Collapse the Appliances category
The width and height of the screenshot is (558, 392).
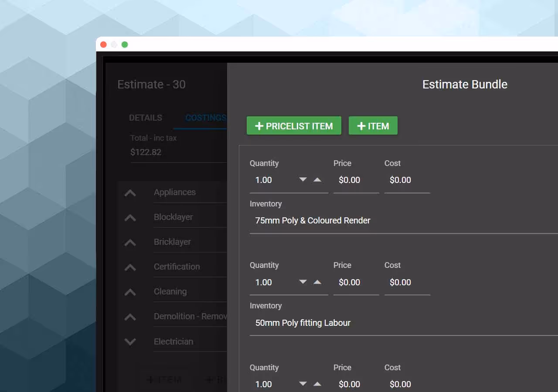[130, 193]
